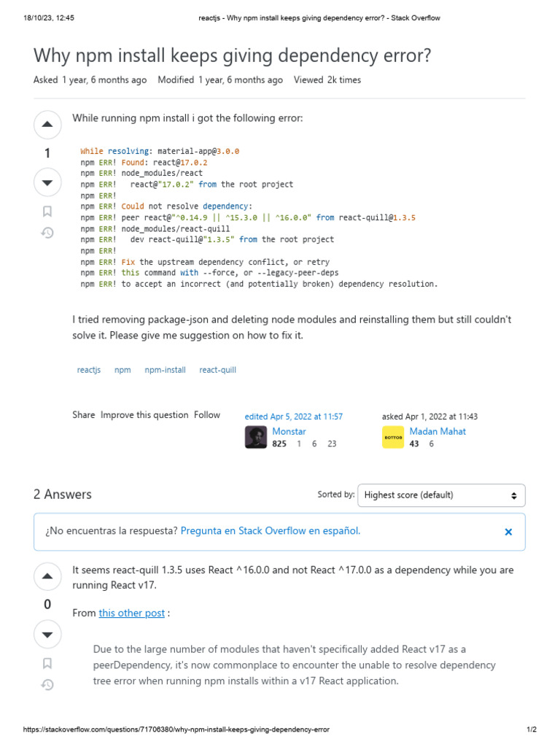Click 'Pregunta en Stack Overflow en español'
Viewport: 560px width, 747px height.
pos(270,531)
